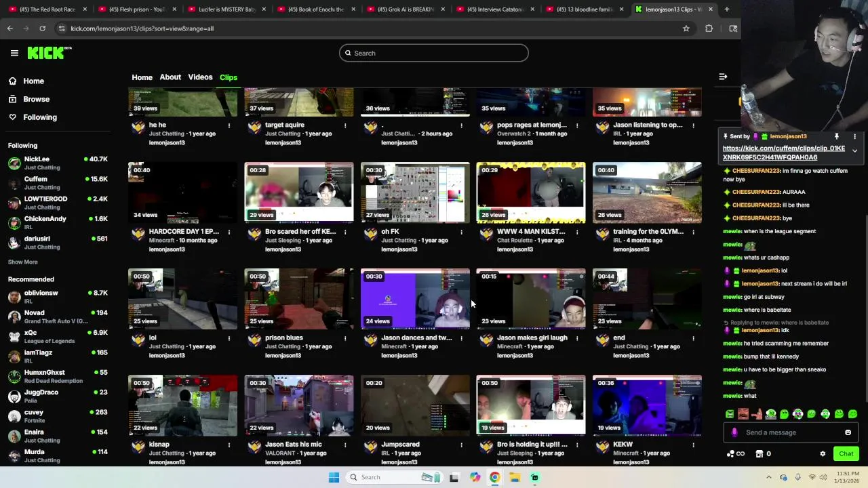
Task: Play 'WWW 4 MAN KILST...' clip thumbnail
Action: (531, 192)
